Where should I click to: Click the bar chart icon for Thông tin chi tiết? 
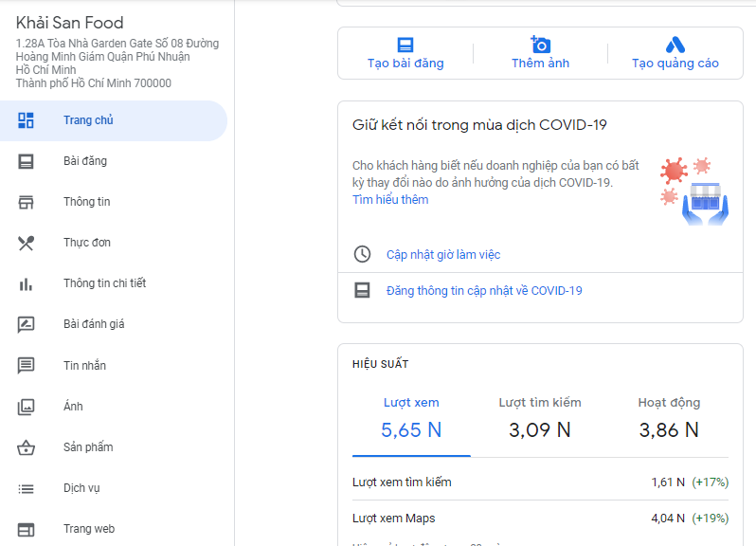[26, 283]
